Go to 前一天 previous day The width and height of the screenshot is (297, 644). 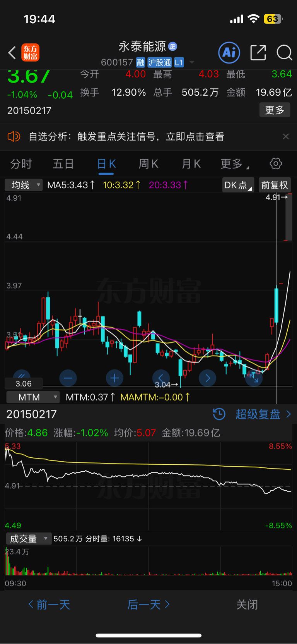point(49,605)
